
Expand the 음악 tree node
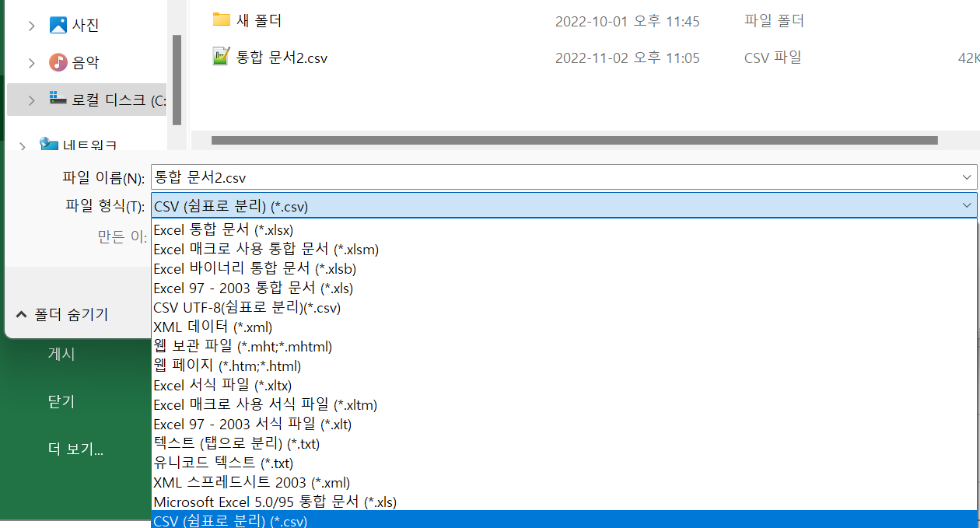[x=31, y=62]
